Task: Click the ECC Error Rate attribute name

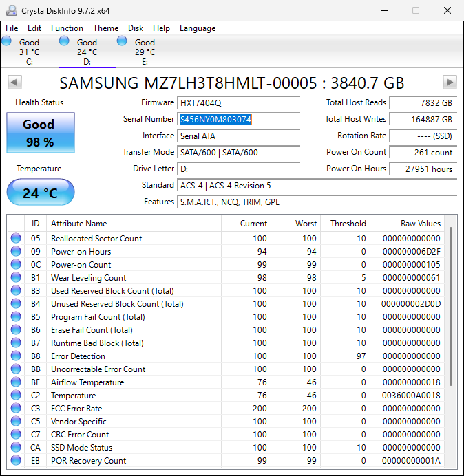Action: [x=76, y=409]
